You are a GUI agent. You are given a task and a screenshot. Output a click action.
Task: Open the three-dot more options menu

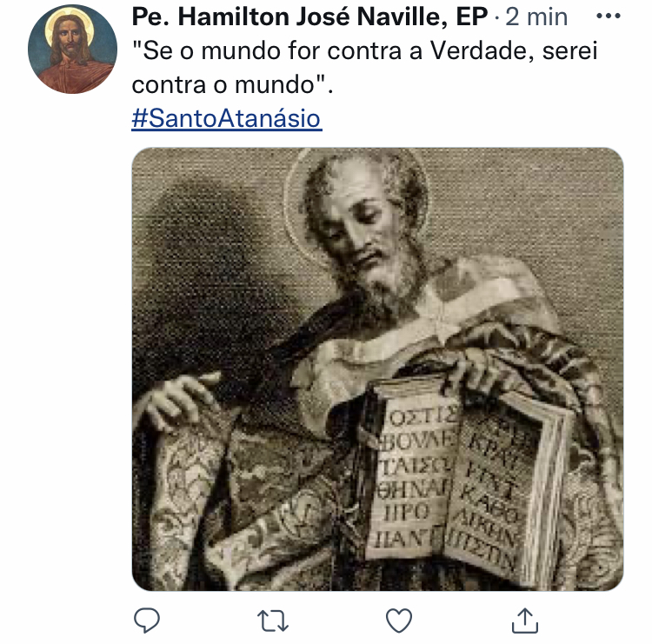click(609, 17)
